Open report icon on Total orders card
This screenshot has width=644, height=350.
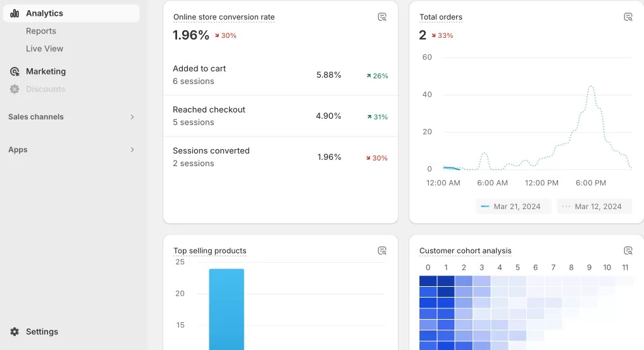(628, 17)
